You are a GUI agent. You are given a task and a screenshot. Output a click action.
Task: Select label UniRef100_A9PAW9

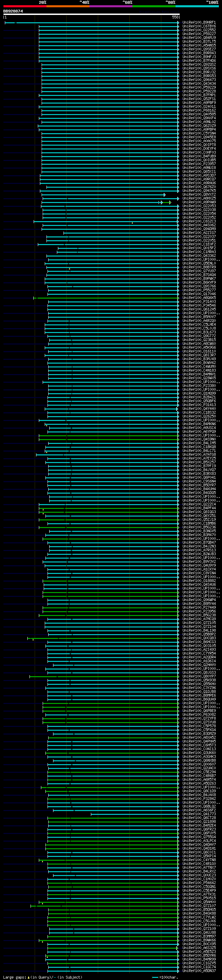(199, 202)
